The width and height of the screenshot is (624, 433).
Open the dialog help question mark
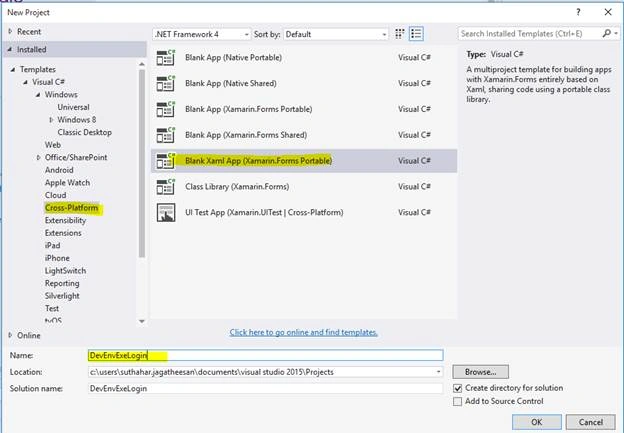(x=578, y=12)
